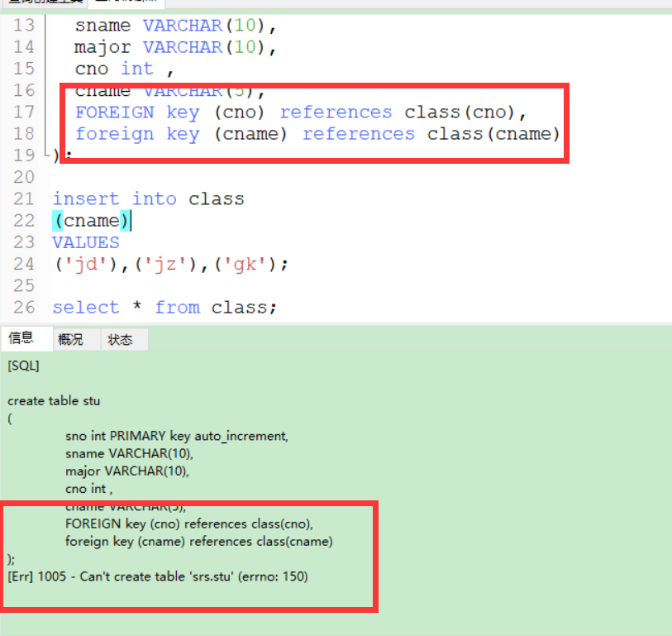Click the (cname) text on line 22
The height and width of the screenshot is (636, 672).
click(92, 220)
